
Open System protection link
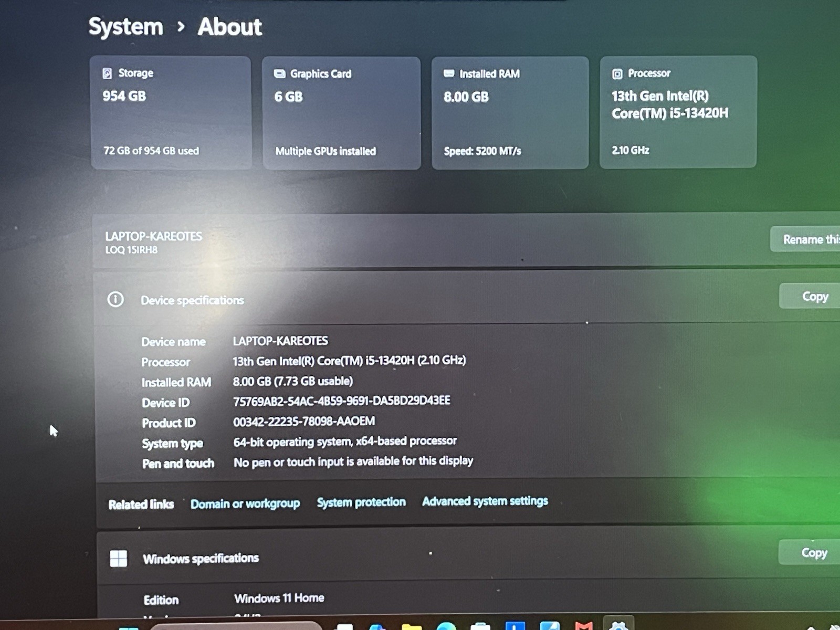tap(361, 502)
